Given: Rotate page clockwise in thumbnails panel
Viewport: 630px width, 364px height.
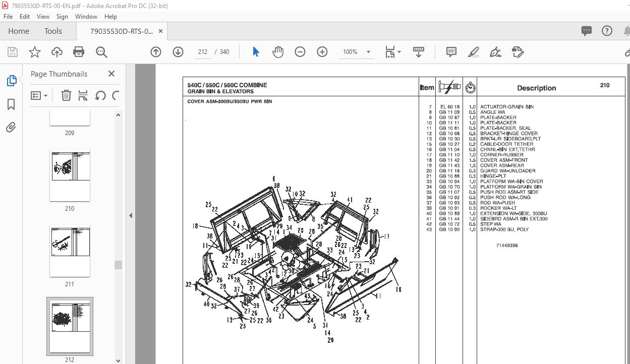Looking at the screenshot, I should tap(116, 95).
